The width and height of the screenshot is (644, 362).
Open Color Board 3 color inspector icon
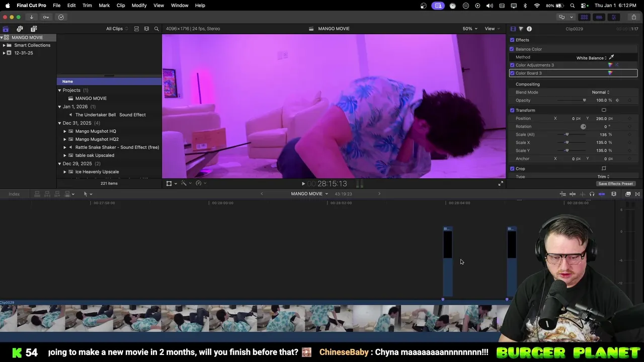[610, 73]
